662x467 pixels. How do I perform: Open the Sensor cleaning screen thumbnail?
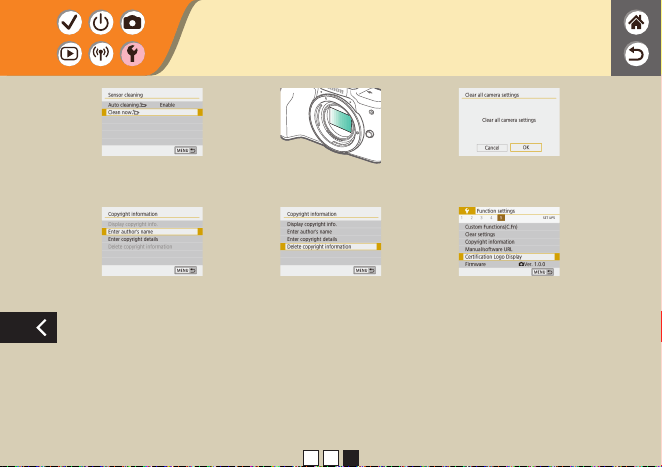(152, 122)
